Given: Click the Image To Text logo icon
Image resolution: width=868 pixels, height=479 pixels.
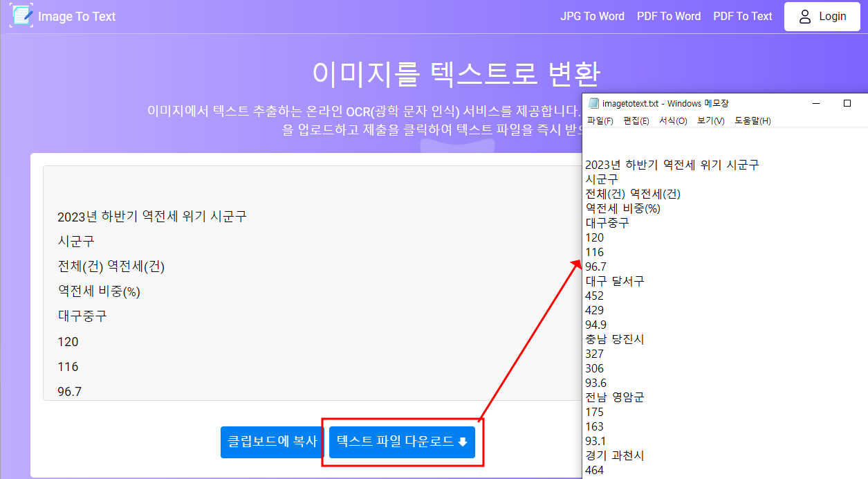Looking at the screenshot, I should pyautogui.click(x=21, y=15).
